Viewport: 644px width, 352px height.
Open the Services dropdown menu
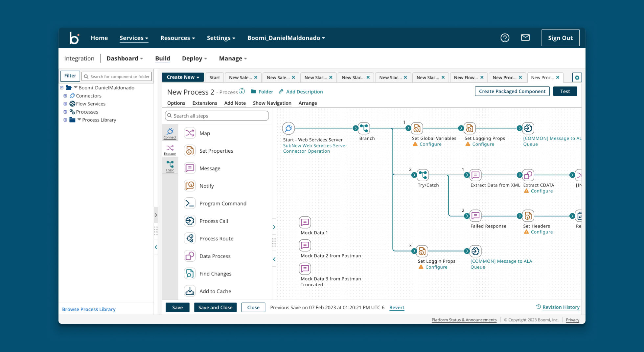tap(134, 38)
